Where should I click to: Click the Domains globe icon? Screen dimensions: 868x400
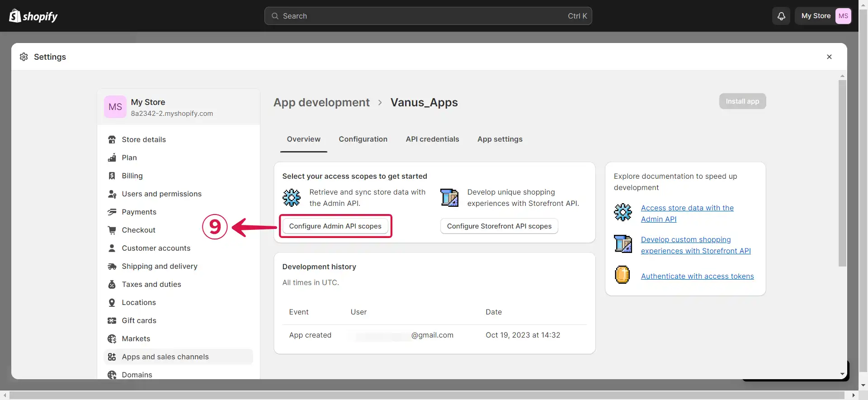coord(112,375)
